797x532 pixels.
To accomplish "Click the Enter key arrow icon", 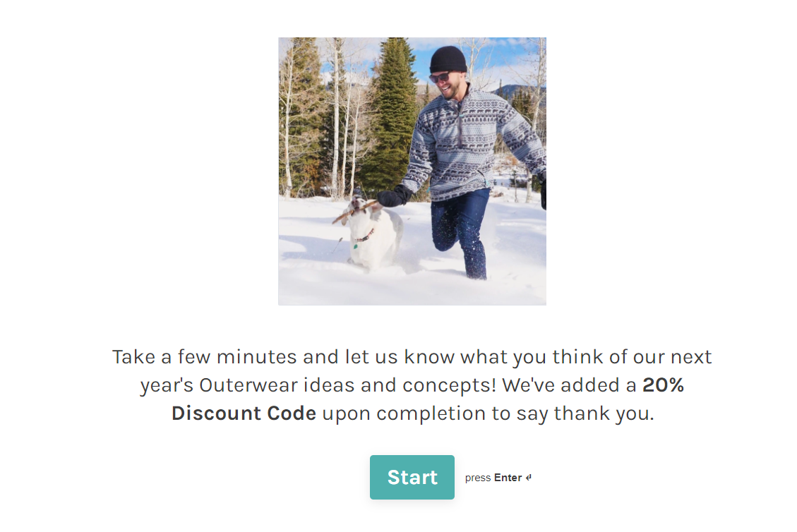I will [529, 478].
